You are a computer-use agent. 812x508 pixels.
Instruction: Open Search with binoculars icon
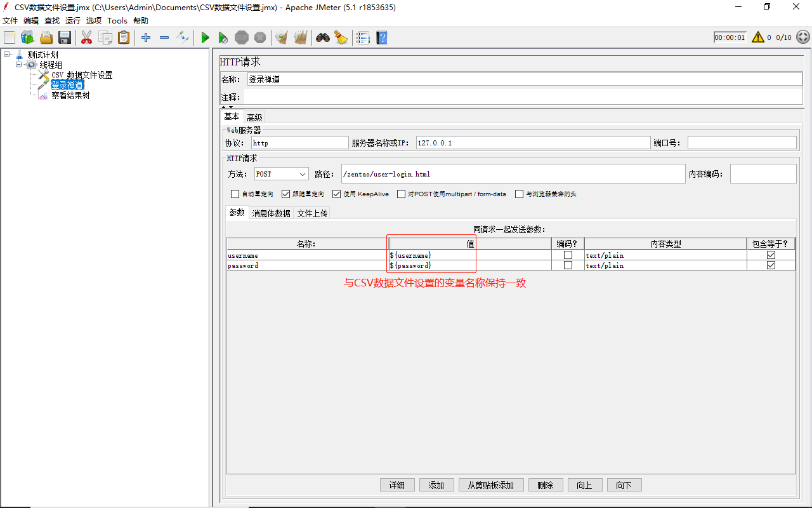(323, 37)
